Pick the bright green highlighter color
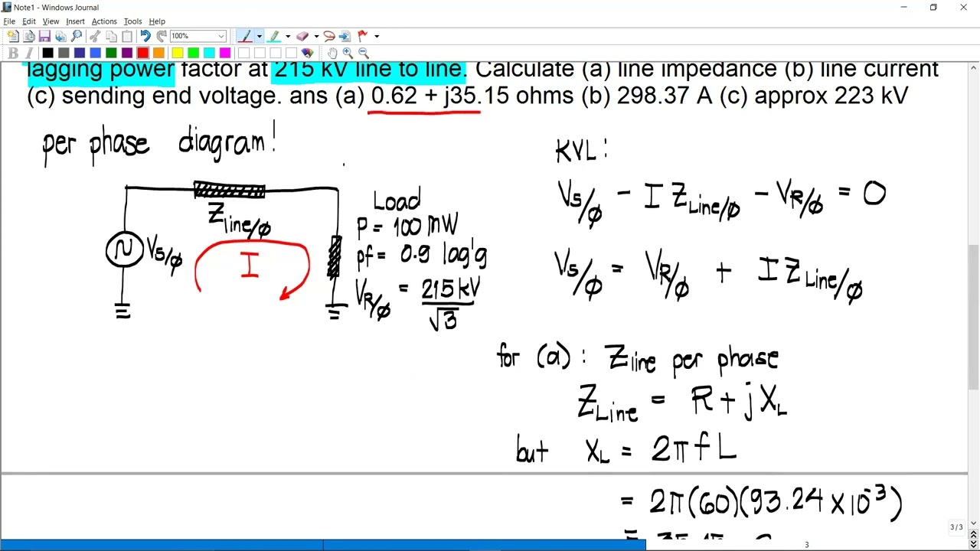Screen dimensions: 980x551 pos(193,53)
